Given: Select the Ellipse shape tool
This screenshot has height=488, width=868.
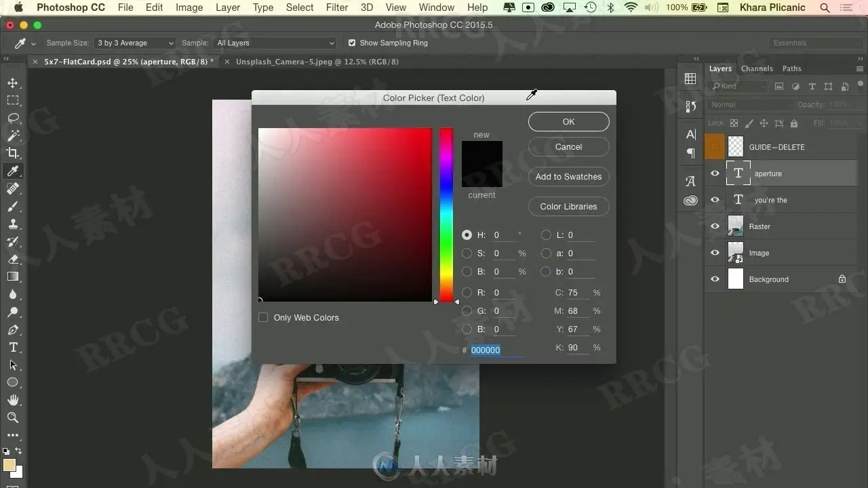Looking at the screenshot, I should [13, 382].
